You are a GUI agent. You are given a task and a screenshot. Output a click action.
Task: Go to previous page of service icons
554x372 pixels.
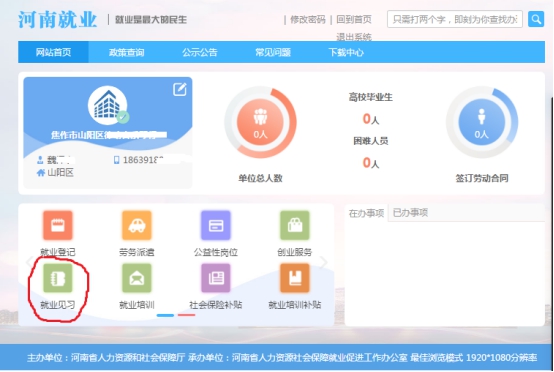point(29,262)
